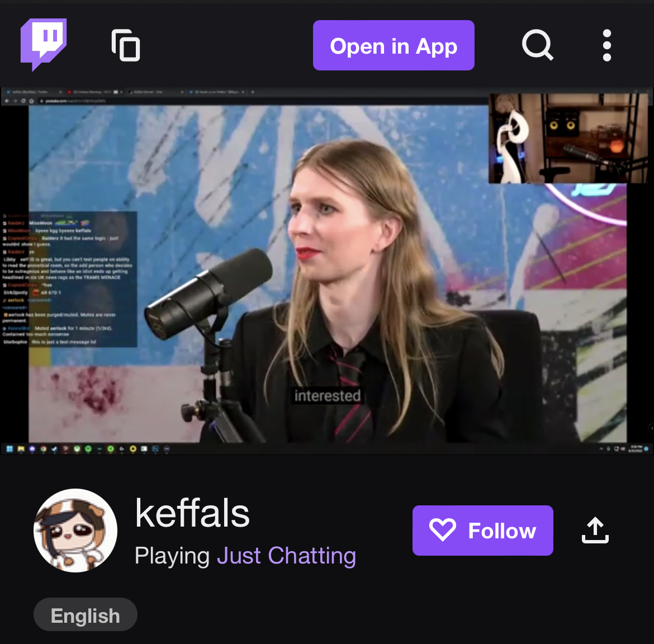The width and height of the screenshot is (654, 644).
Task: Open the search magnifier icon
Action: click(538, 45)
